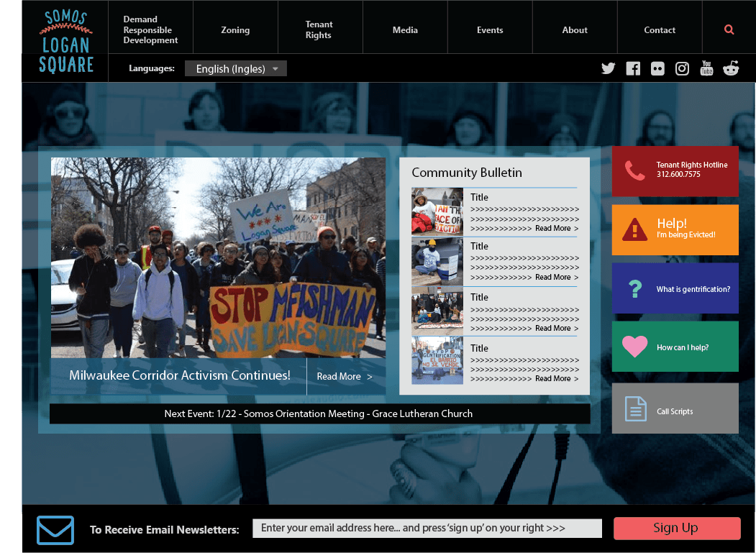Read More on Milwaukee Corridor Activism story
This screenshot has height=553, width=756.
(345, 377)
